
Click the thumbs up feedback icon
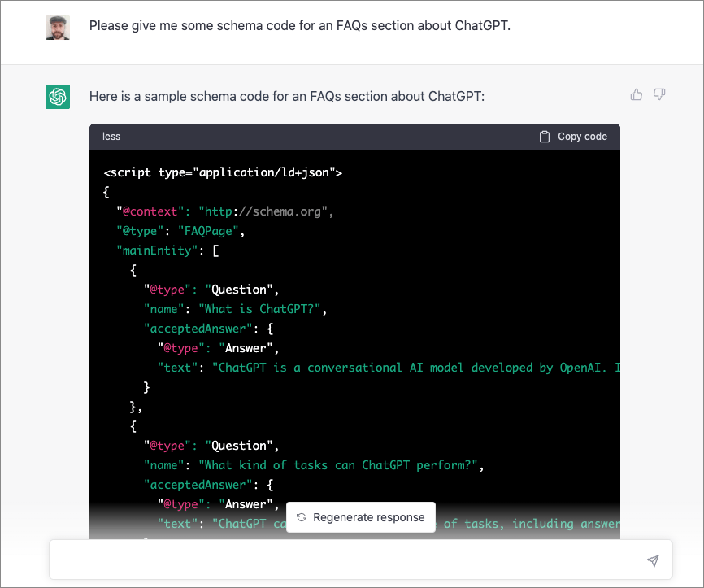coord(637,94)
